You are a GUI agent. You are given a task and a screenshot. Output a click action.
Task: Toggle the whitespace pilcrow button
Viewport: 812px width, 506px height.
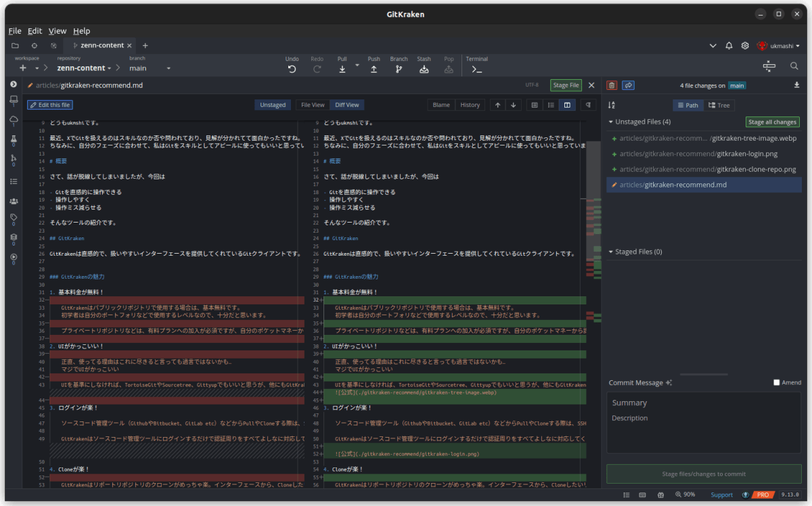pos(588,105)
